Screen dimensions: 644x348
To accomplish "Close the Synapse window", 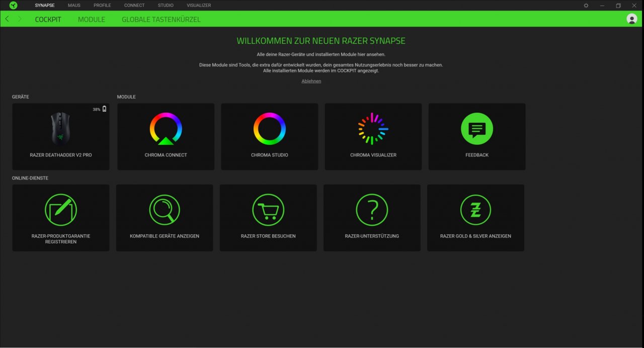I will coord(634,6).
